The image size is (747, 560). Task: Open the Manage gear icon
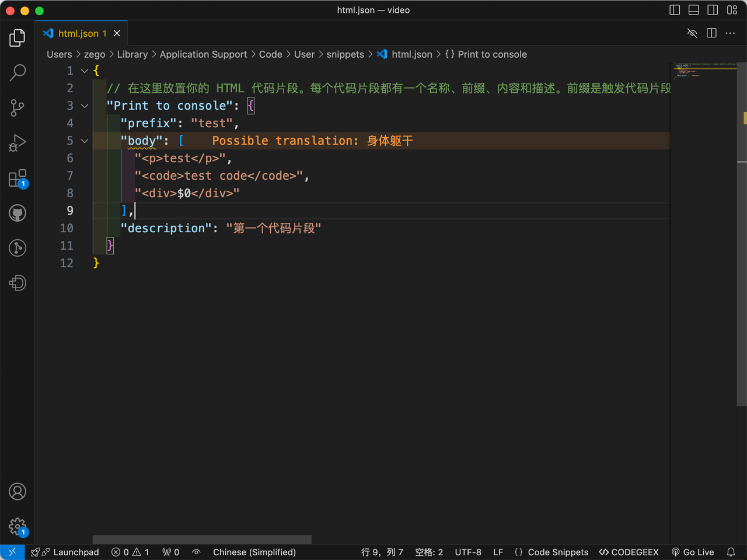(x=18, y=527)
